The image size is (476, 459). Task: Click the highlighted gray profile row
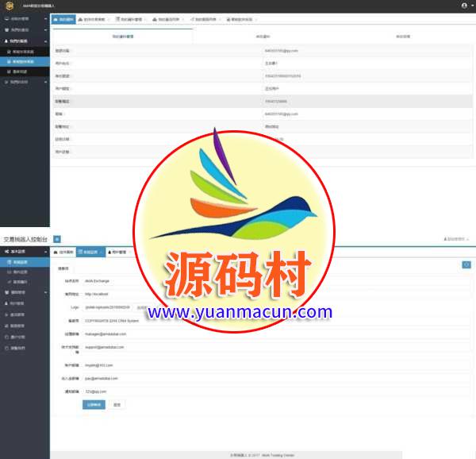tap(263, 101)
